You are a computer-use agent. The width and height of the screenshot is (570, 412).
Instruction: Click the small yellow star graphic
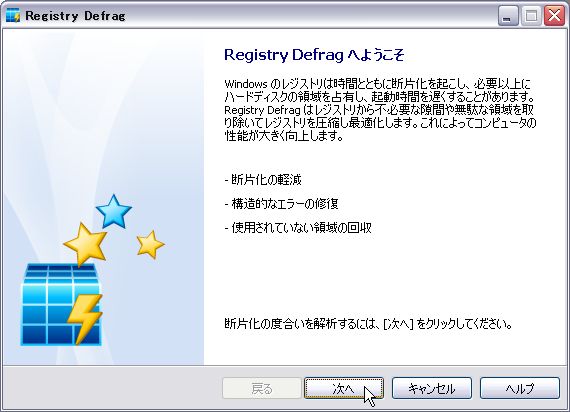point(150,244)
